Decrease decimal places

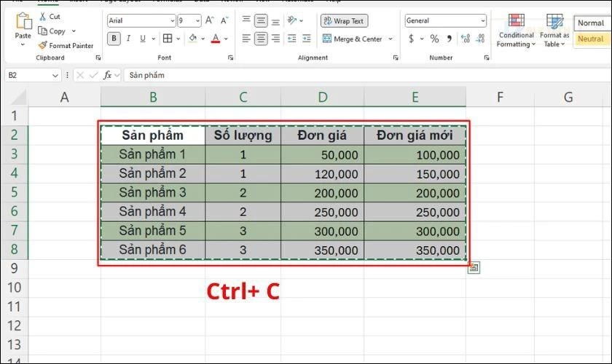(480, 39)
